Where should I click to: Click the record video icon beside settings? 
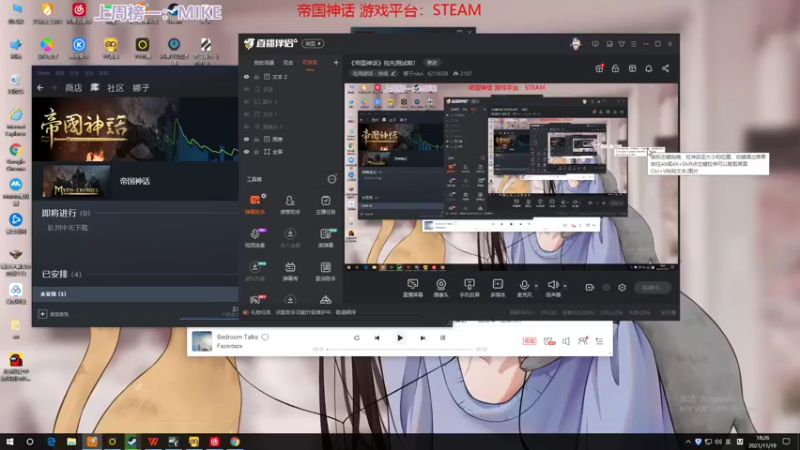pyautogui.click(x=589, y=288)
